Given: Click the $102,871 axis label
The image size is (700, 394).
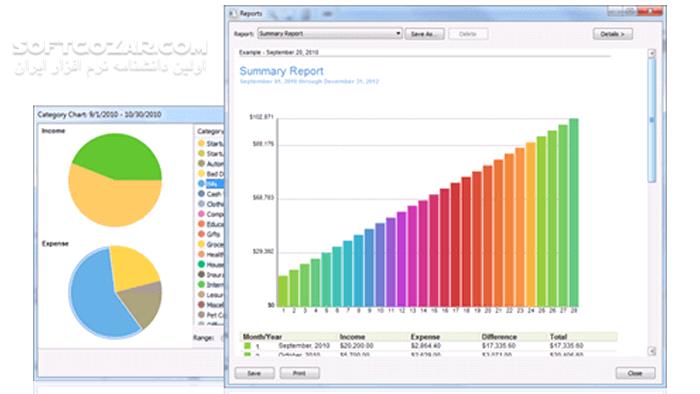Looking at the screenshot, I should [262, 117].
